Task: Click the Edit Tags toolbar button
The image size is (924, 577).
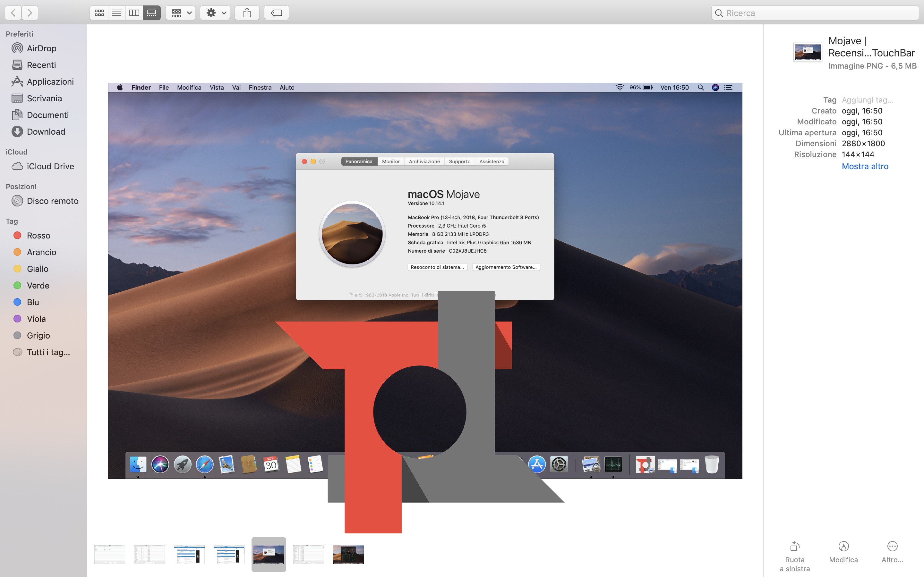Action: pyautogui.click(x=277, y=13)
